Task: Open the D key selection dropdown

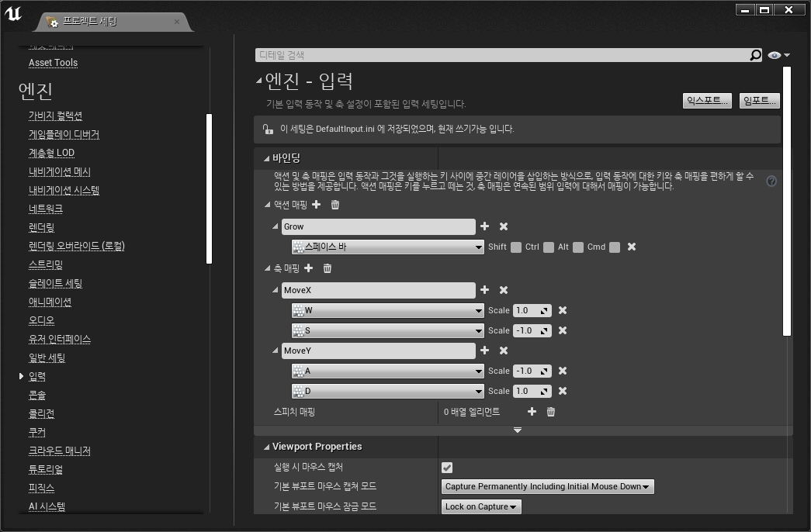Action: pos(388,392)
